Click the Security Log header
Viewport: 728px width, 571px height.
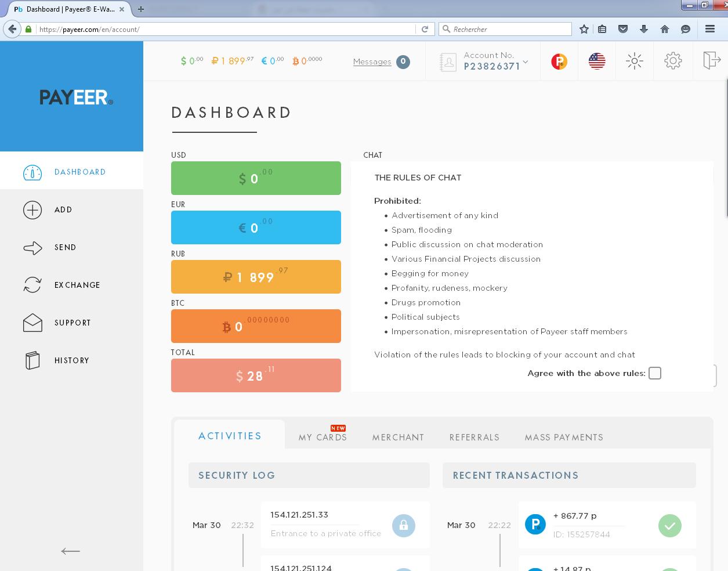click(309, 475)
